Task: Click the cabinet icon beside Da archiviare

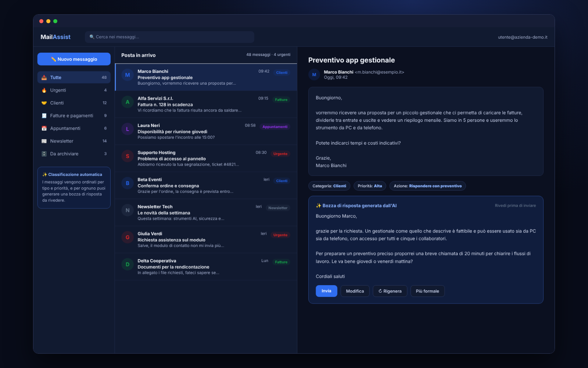Action: click(x=44, y=154)
